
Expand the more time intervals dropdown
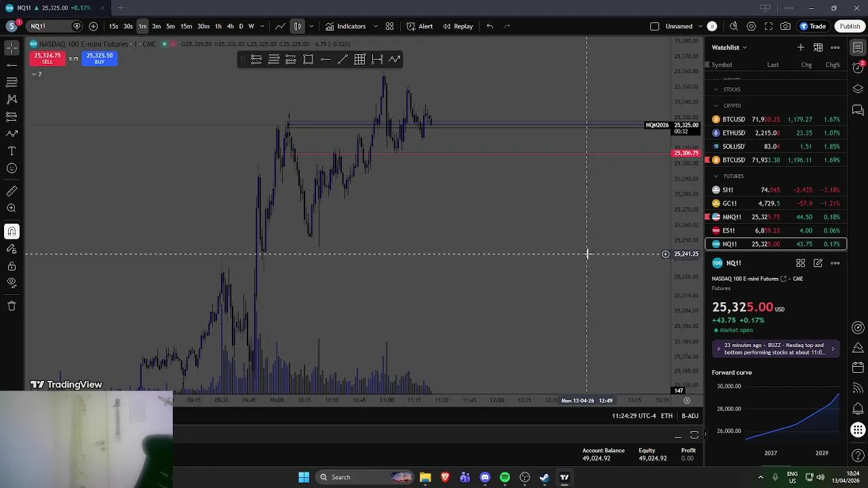pos(262,26)
